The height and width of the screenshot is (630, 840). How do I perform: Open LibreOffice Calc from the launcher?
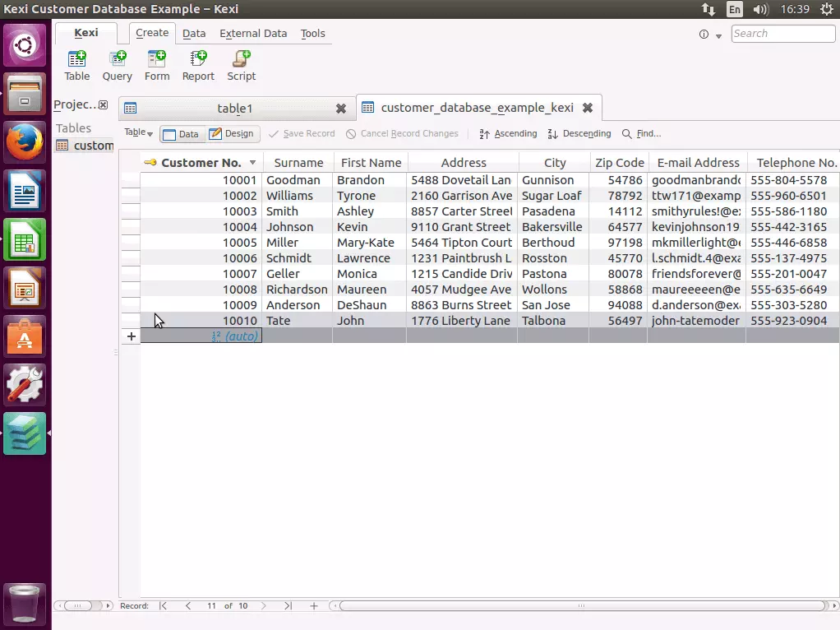25,239
